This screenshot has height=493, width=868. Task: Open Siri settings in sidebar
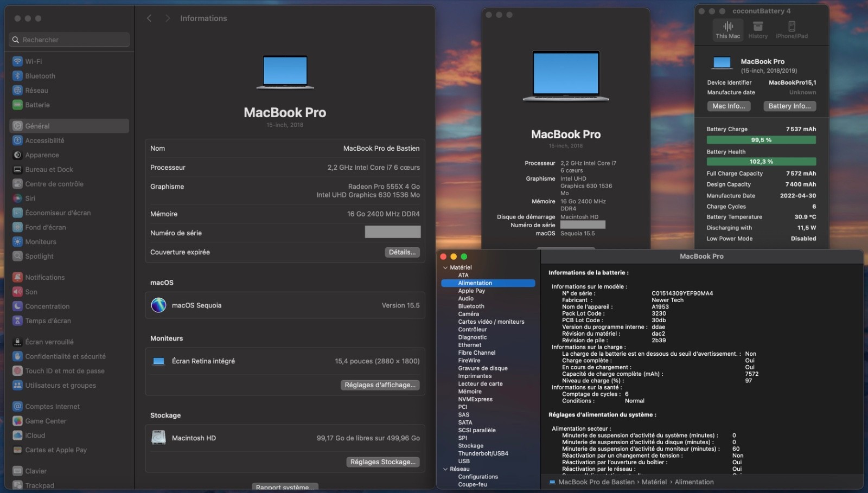[69, 199]
